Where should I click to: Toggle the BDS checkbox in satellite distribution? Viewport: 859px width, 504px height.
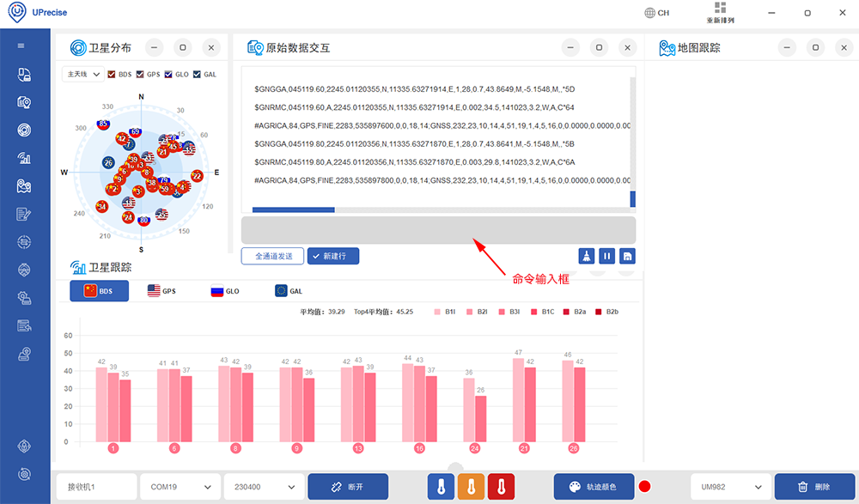(x=112, y=75)
